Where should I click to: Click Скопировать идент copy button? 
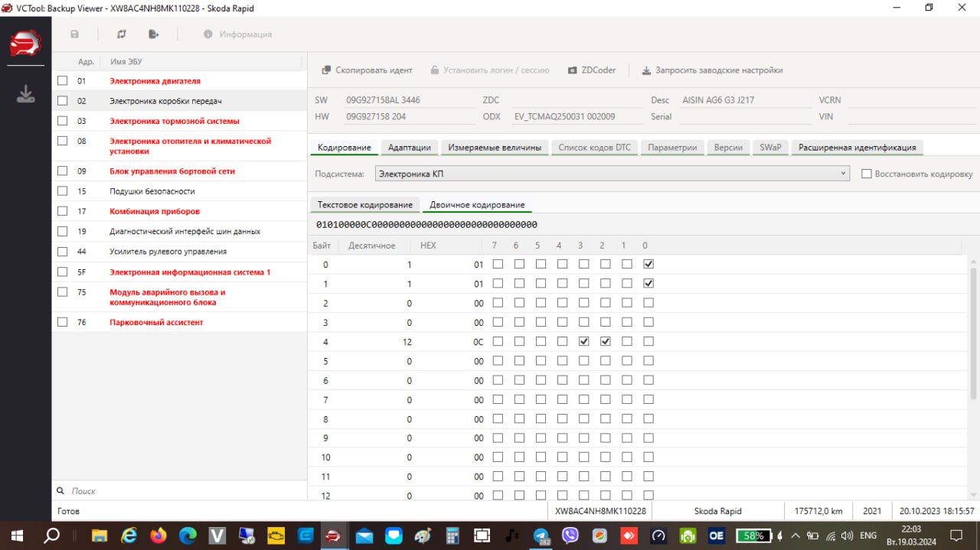pyautogui.click(x=367, y=70)
